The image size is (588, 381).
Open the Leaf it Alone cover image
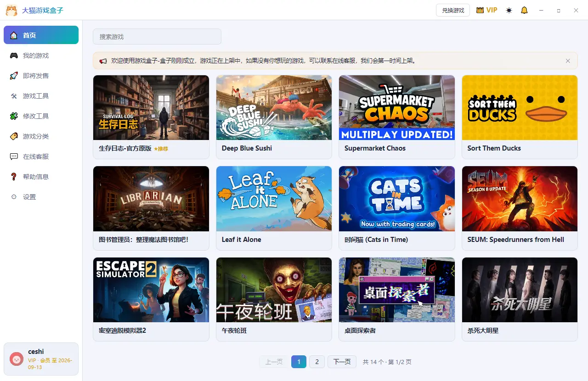pos(274,199)
